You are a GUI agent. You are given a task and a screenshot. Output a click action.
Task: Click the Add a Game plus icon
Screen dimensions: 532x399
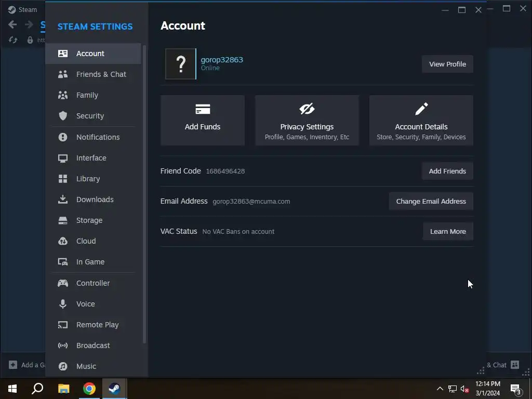pos(13,365)
